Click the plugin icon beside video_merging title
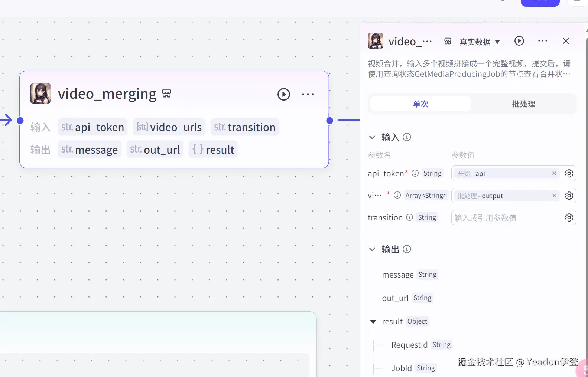588x377 pixels. coord(167,93)
